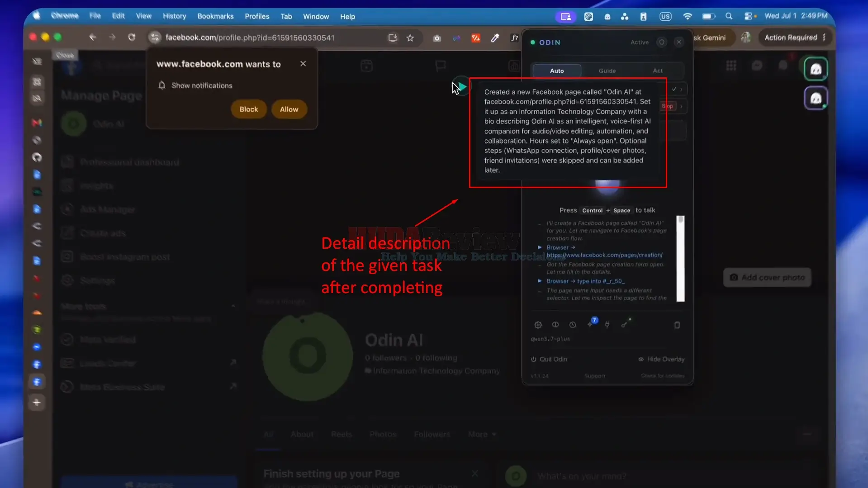Click the key icon in Odin toolbar
This screenshot has width=868, height=488.
coord(625,324)
